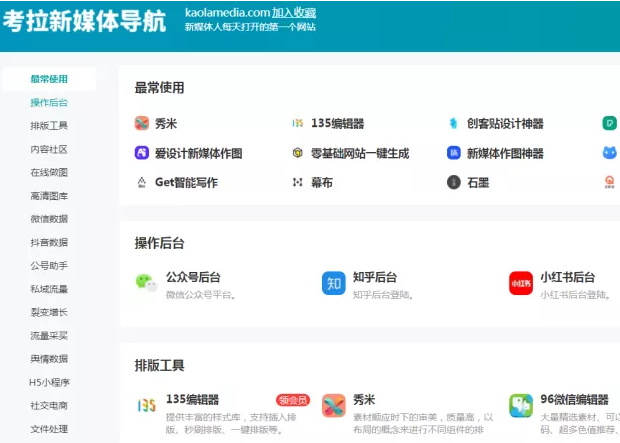Open the 公众号后台 title link
This screenshot has width=620, height=443.
pyautogui.click(x=193, y=277)
